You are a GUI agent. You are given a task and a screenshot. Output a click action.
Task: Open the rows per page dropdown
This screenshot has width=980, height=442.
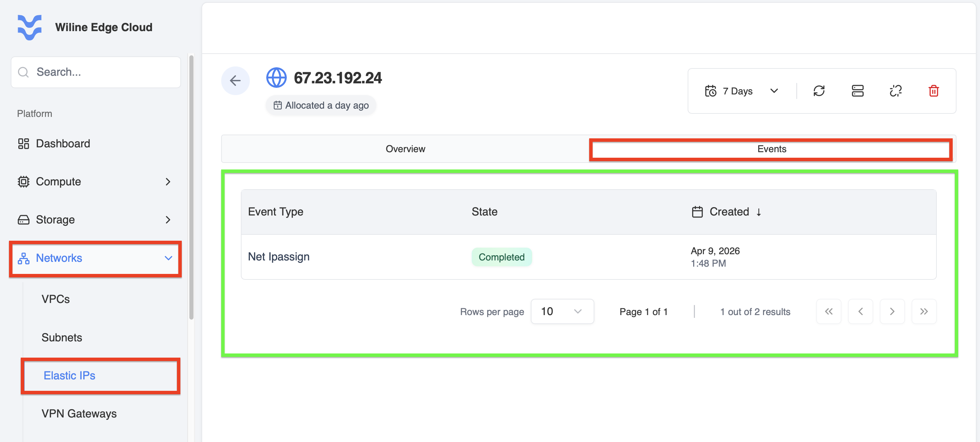(x=562, y=311)
